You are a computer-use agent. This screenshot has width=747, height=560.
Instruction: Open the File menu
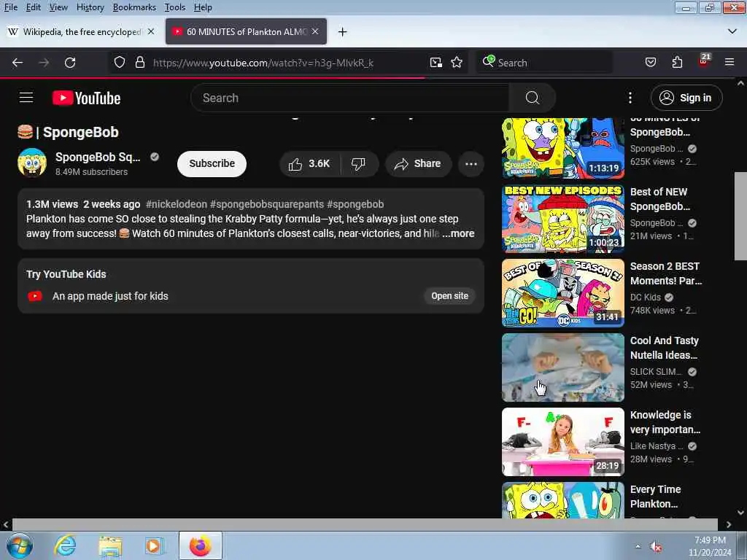coord(11,7)
